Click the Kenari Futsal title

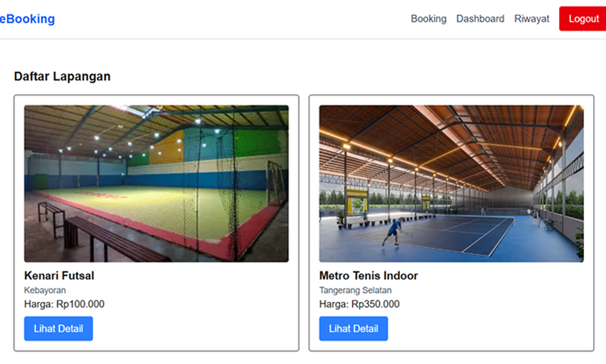[59, 276]
